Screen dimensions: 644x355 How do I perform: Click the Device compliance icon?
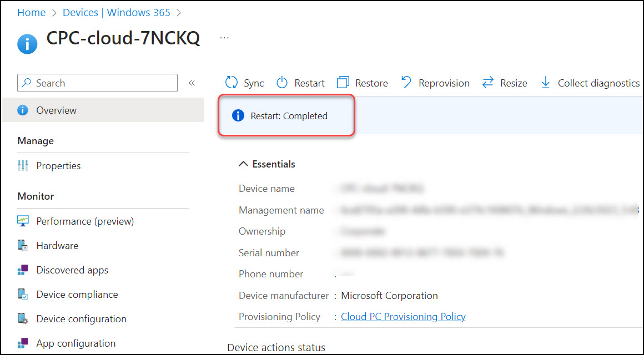(x=23, y=294)
